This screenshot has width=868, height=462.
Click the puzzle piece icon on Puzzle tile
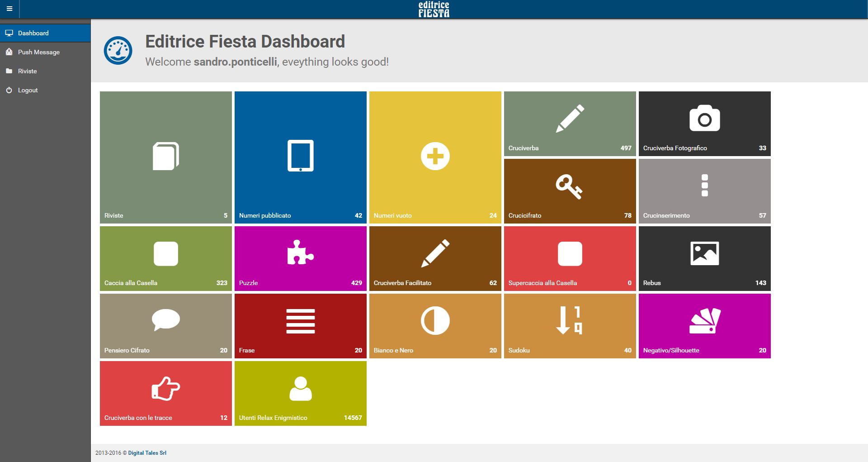pos(301,252)
